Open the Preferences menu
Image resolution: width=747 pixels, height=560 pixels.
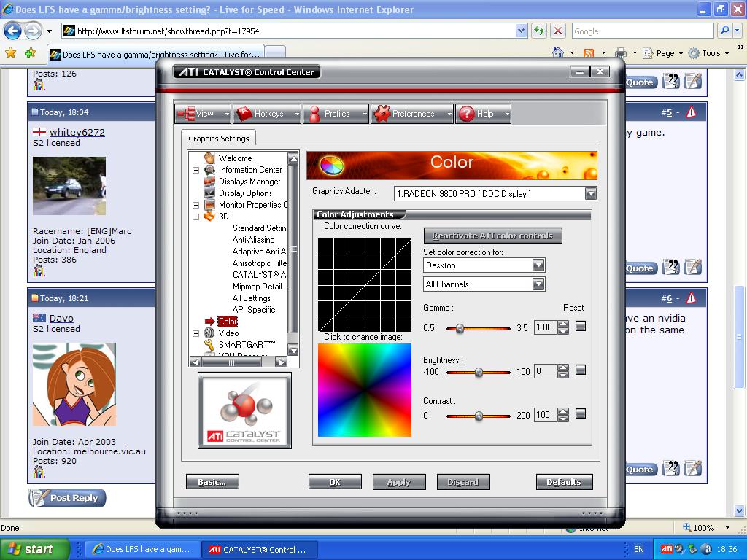411,114
